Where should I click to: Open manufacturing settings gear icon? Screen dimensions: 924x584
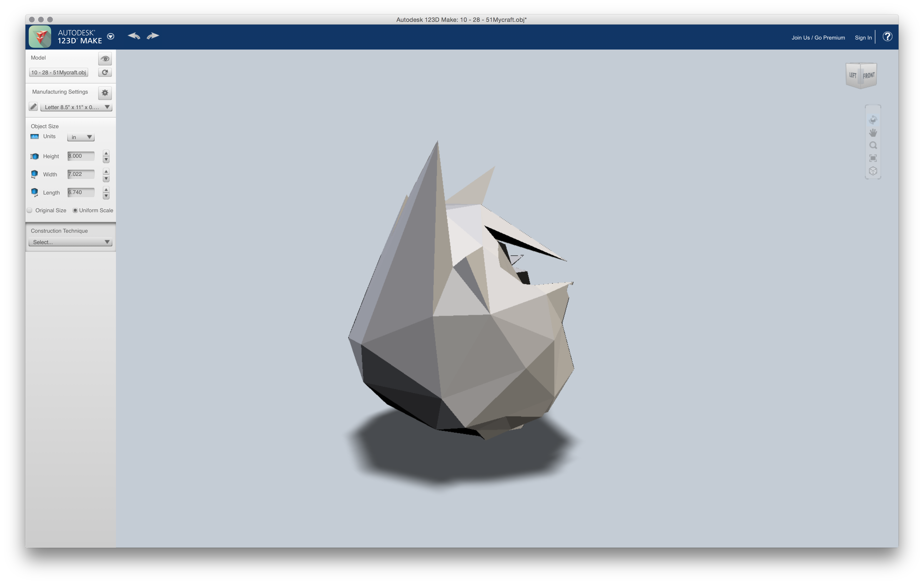pos(105,93)
